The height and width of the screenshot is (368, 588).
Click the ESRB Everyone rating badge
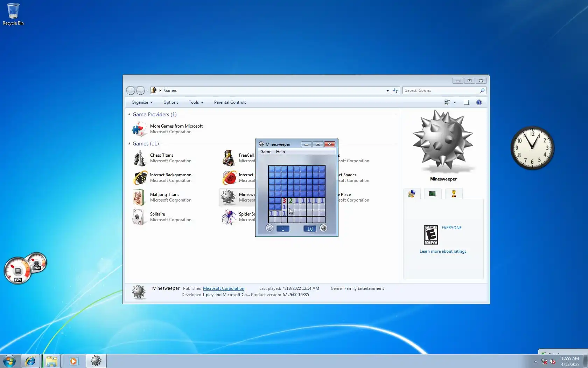coord(431,235)
